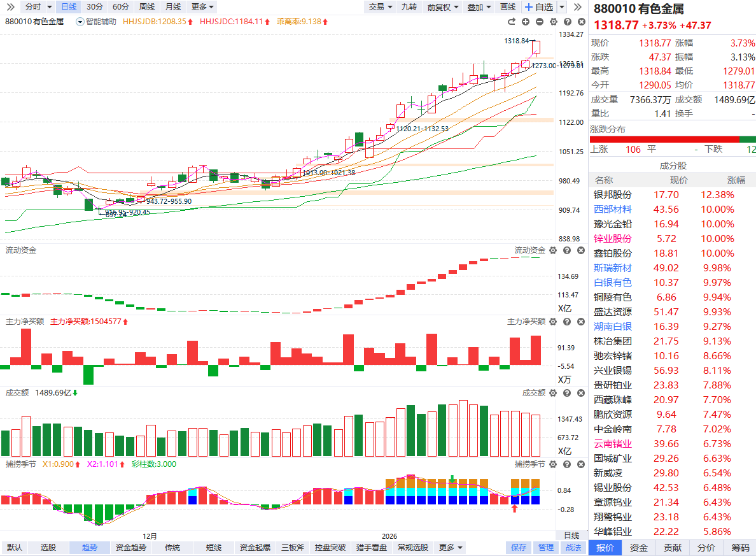This screenshot has width=756, height=556.
Task: Open help icon for 主力净买额 indicator
Action: tap(566, 322)
